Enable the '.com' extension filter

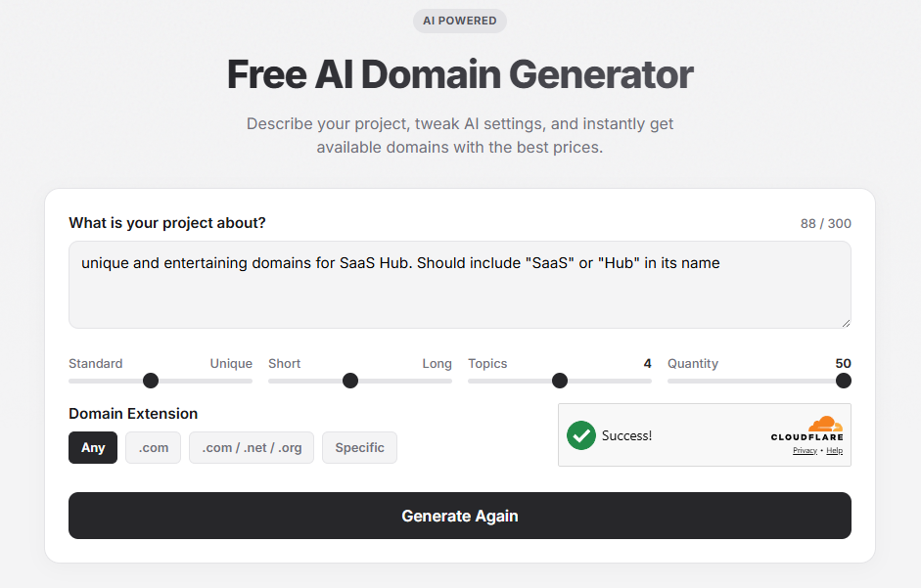coord(153,447)
